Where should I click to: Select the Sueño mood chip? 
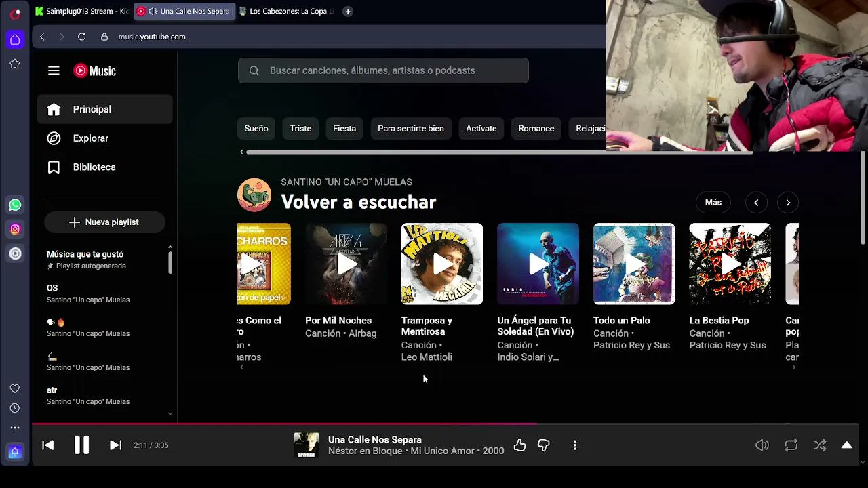coord(256,129)
